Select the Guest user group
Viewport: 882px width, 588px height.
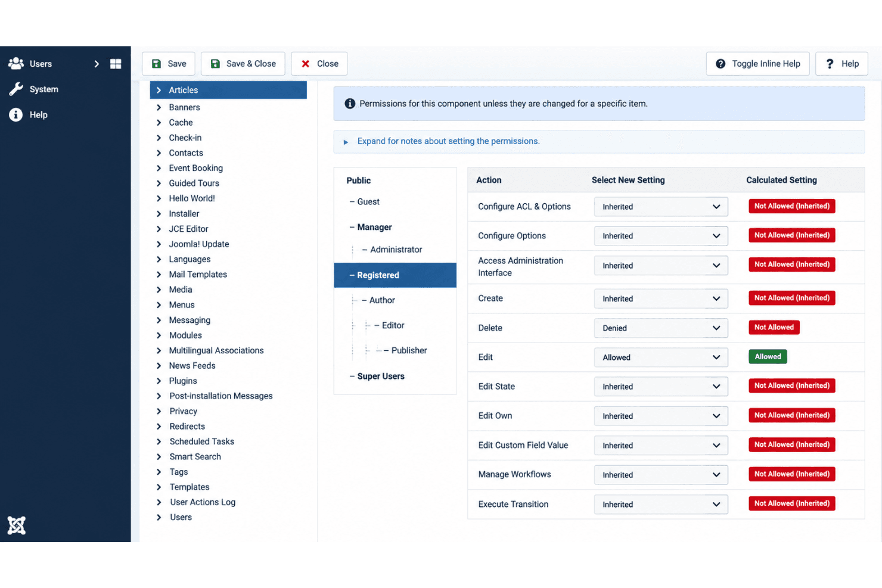[x=368, y=202]
